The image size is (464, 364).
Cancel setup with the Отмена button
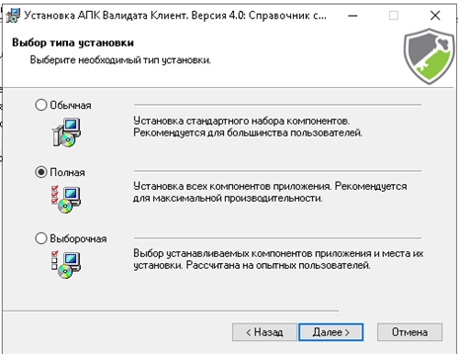(x=410, y=332)
